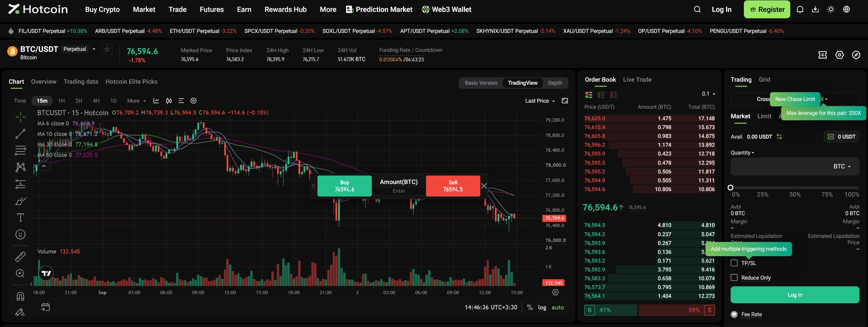The height and width of the screenshot is (327, 868).
Task: Change order book 0.1 price grouping
Action: pyautogui.click(x=709, y=94)
